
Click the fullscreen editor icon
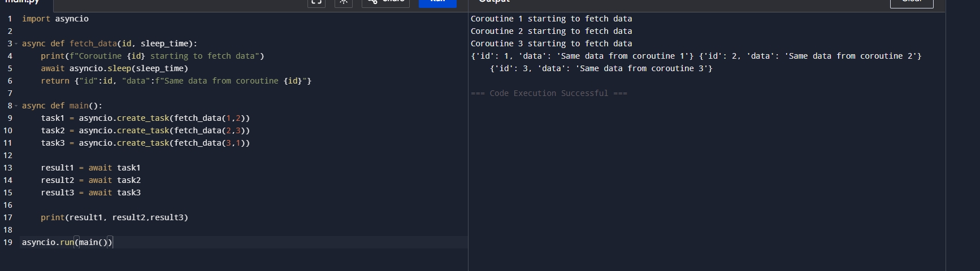(316, 2)
